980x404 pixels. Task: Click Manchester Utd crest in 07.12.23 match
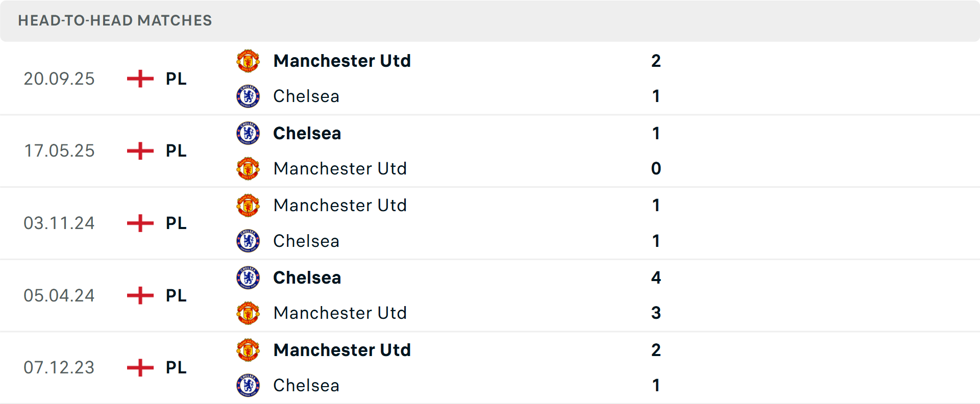(248, 350)
